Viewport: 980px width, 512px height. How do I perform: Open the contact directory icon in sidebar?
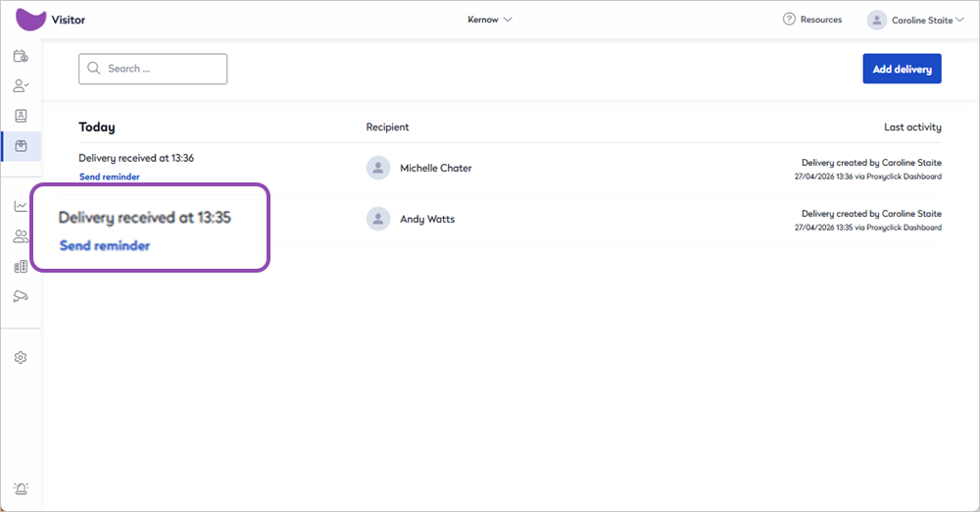click(x=21, y=116)
